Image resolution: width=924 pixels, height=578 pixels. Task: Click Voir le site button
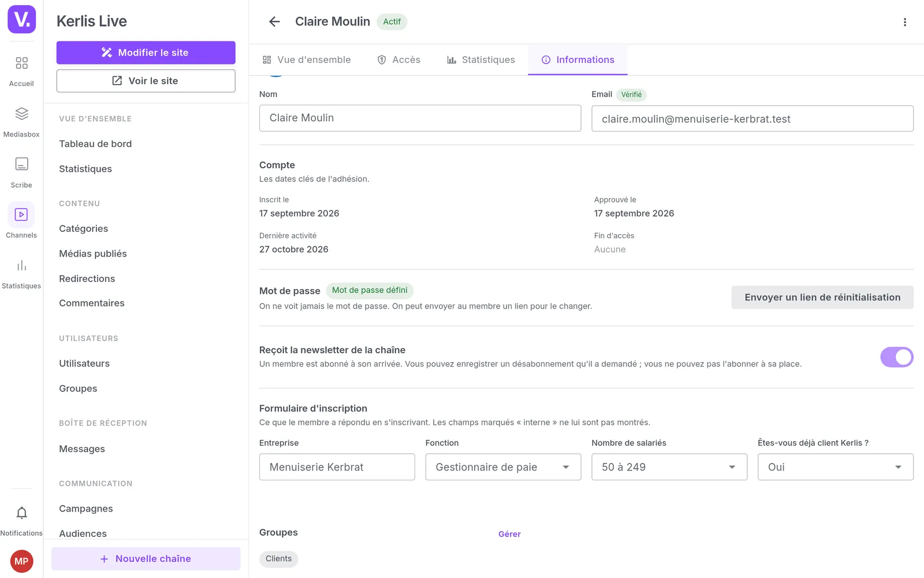(x=146, y=81)
